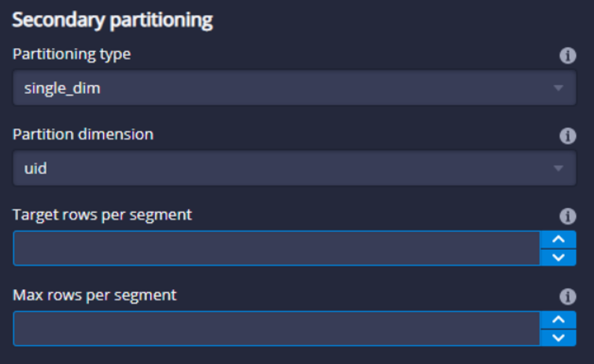
Task: Click the Secondary partitioning heading
Action: coord(112,20)
